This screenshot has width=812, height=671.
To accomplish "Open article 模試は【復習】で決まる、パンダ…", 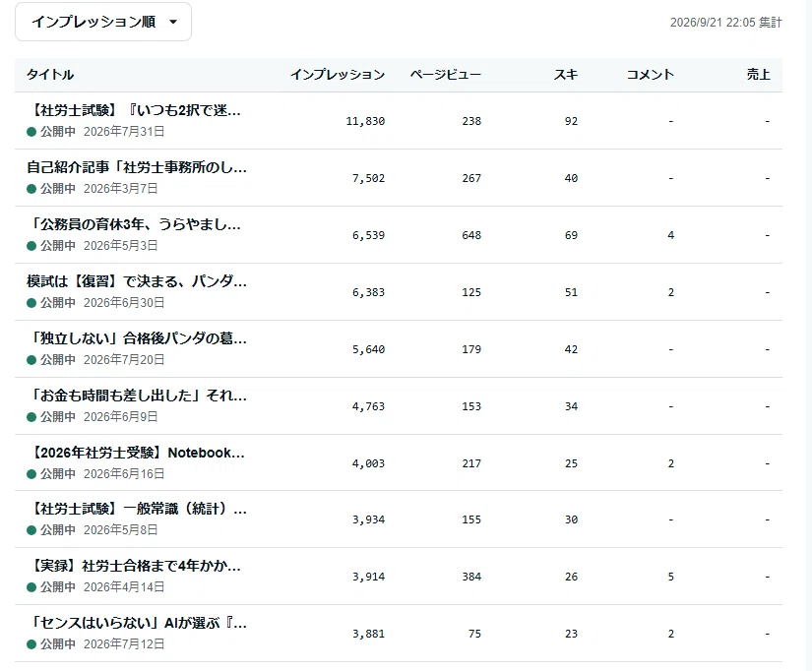I will tap(137, 281).
